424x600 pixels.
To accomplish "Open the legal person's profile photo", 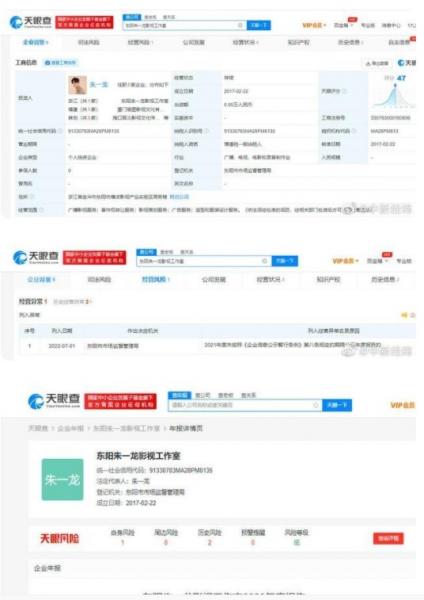I will 77,85.
